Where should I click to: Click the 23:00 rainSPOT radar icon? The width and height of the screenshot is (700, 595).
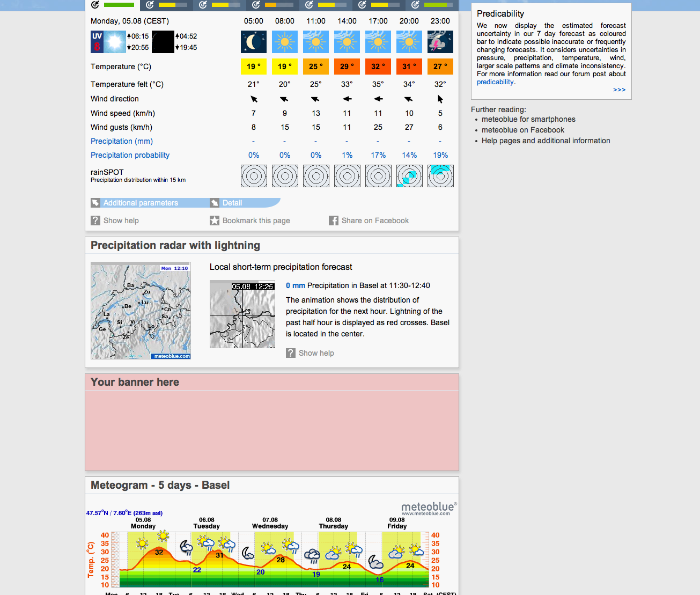(x=440, y=176)
